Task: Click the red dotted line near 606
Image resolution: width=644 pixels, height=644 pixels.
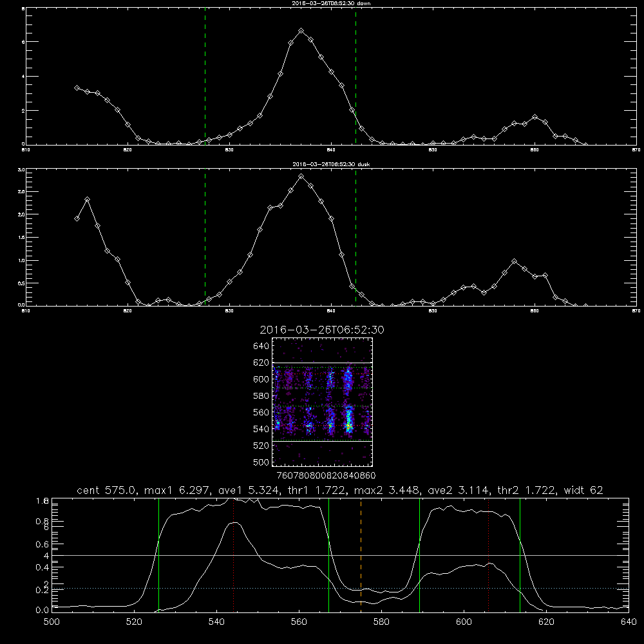Action: (488, 554)
